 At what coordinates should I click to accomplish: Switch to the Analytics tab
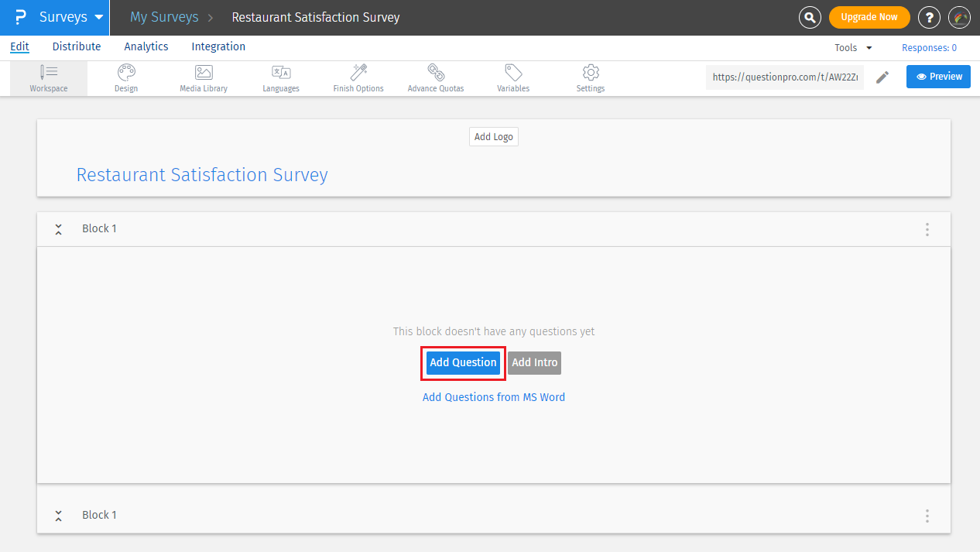(146, 46)
